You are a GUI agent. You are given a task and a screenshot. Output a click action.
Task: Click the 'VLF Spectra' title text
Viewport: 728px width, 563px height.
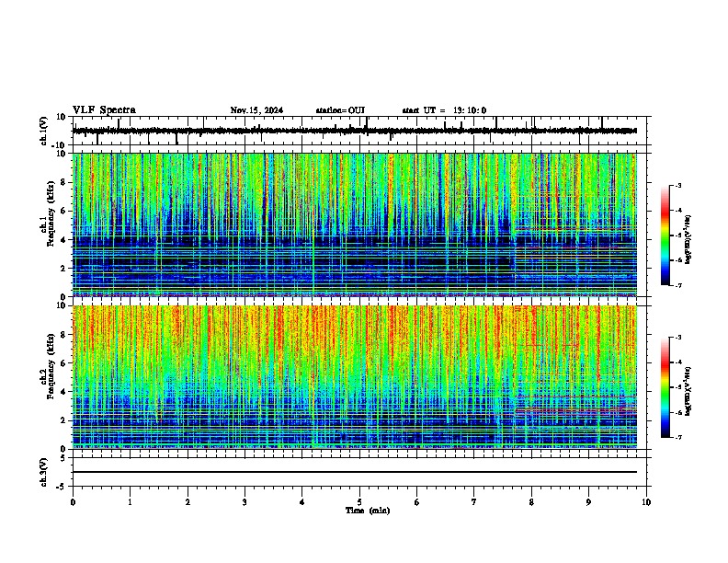coord(104,110)
